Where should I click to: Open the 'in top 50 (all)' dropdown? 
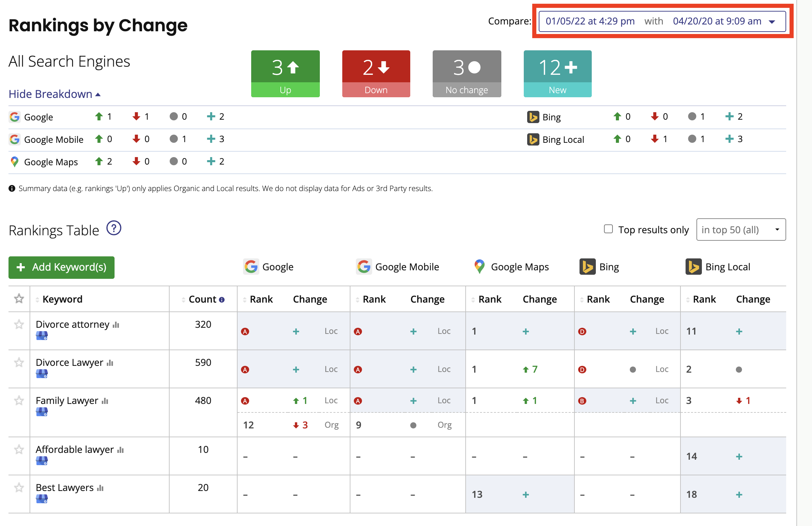tap(741, 230)
